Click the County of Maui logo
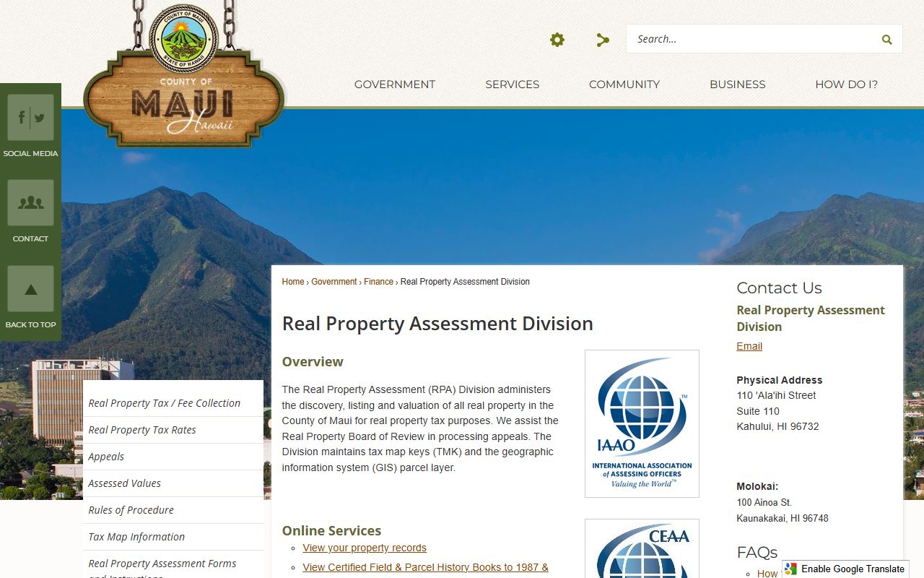Image resolution: width=924 pixels, height=578 pixels. [x=184, y=76]
